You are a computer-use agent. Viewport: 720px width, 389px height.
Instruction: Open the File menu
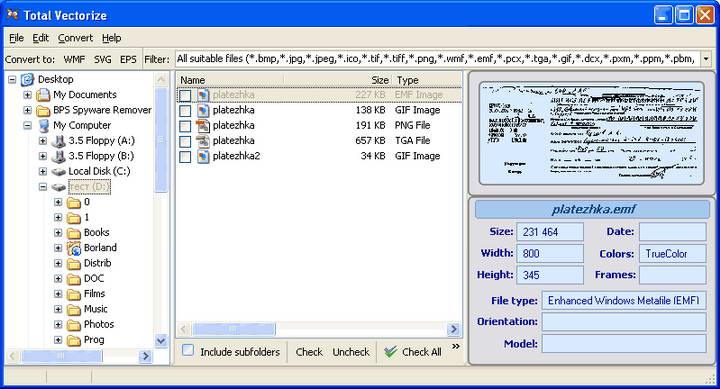[16, 38]
